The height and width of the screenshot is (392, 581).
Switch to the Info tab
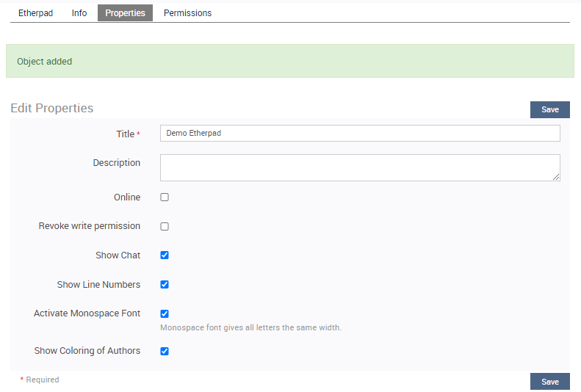coord(79,13)
